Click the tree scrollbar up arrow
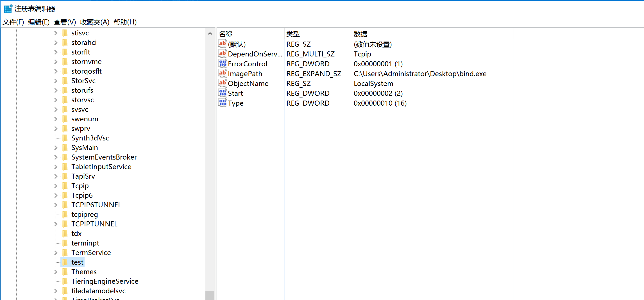This screenshot has width=644, height=300. click(210, 33)
